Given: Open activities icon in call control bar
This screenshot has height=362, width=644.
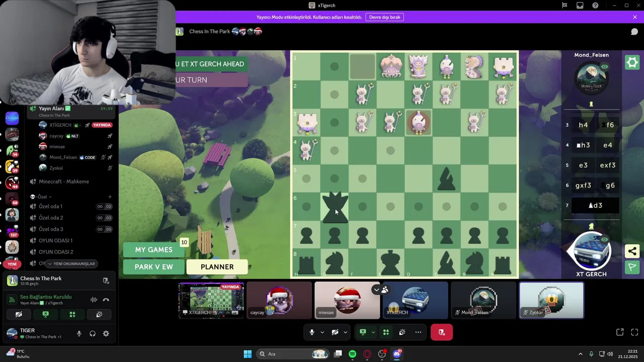Looking at the screenshot, I should click(x=386, y=332).
